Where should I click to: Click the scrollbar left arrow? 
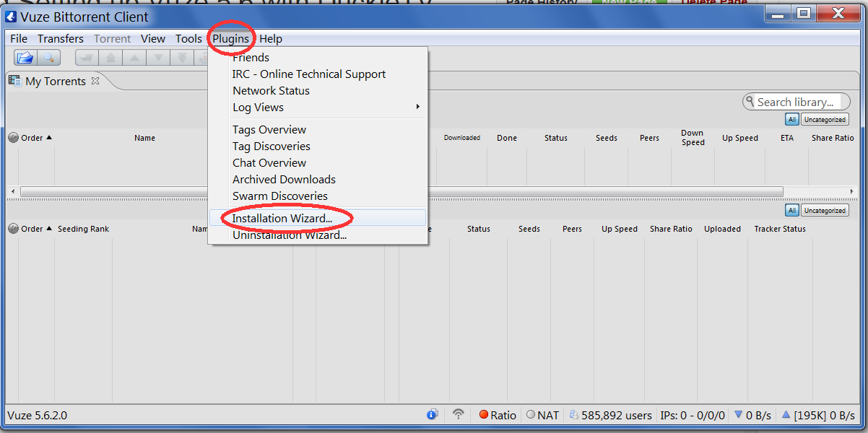click(12, 192)
